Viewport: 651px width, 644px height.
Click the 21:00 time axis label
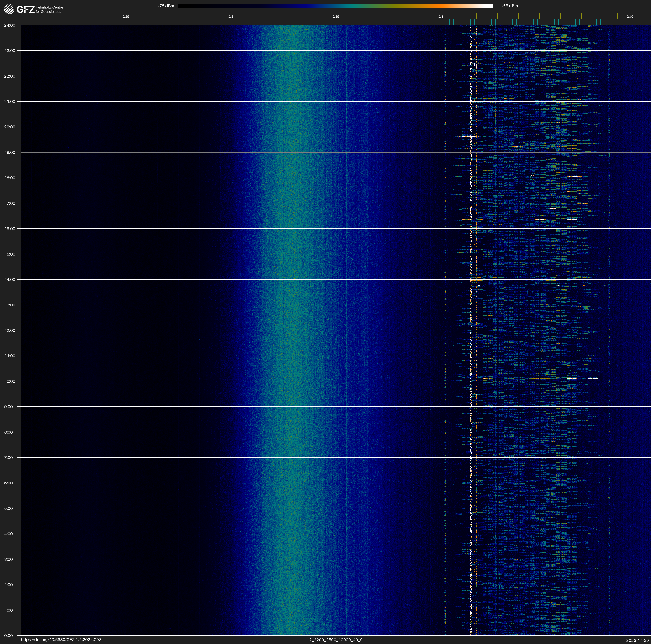click(x=10, y=102)
